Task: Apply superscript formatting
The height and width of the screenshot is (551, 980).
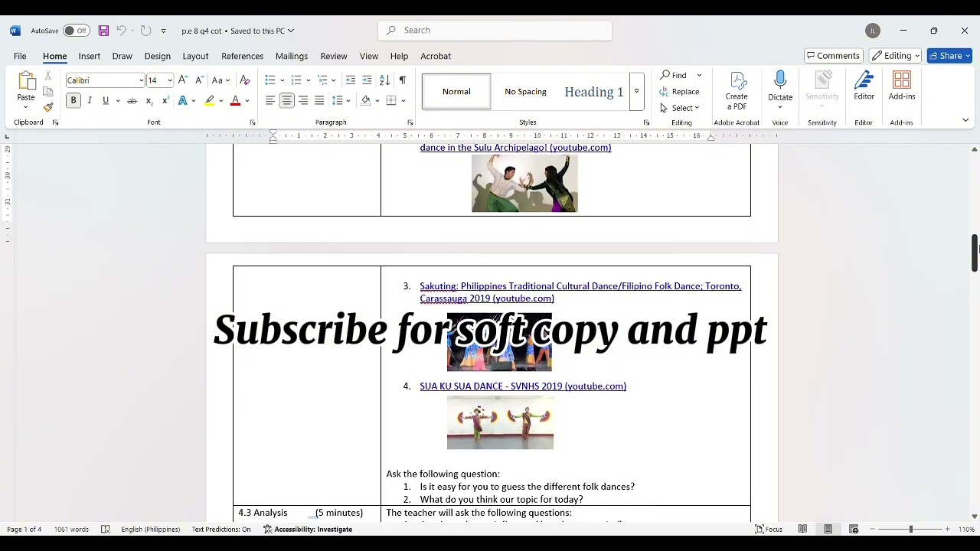Action: 165,100
